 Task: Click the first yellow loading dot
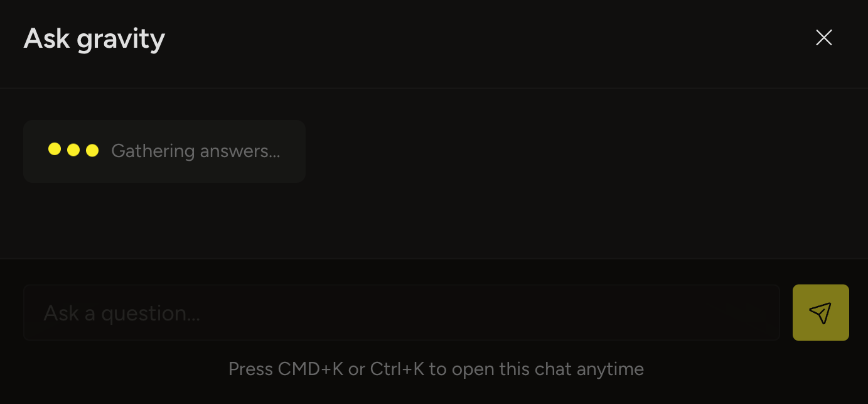tap(55, 150)
